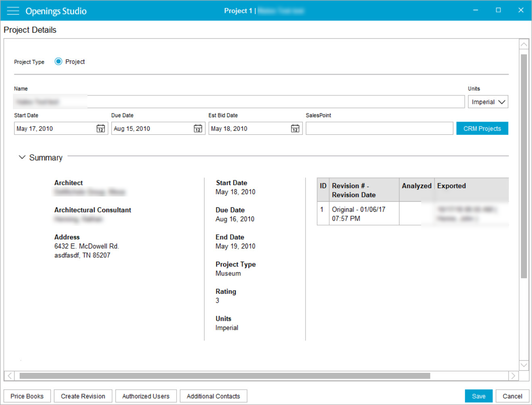Open Additional Contacts
532x405 pixels.
pyautogui.click(x=213, y=396)
